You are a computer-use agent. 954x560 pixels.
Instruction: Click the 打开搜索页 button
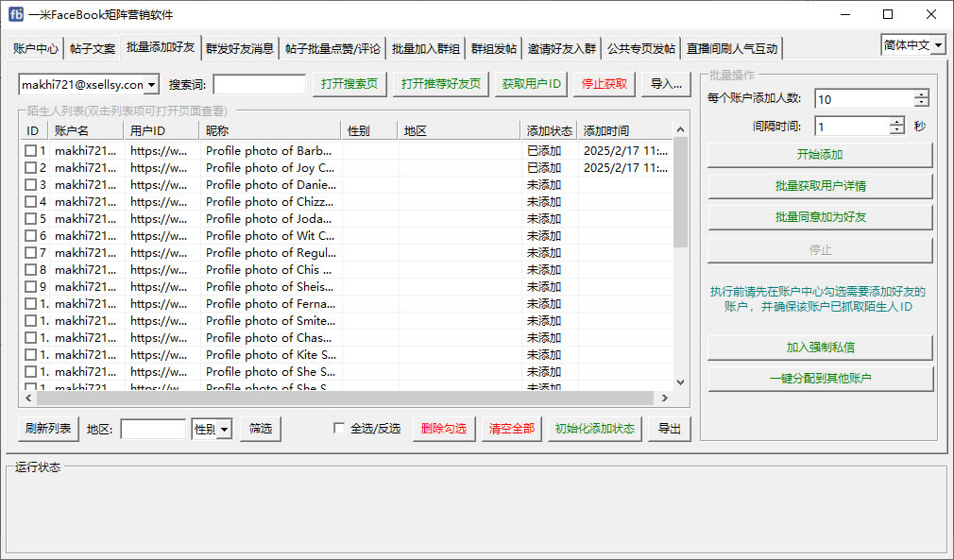pyautogui.click(x=349, y=84)
